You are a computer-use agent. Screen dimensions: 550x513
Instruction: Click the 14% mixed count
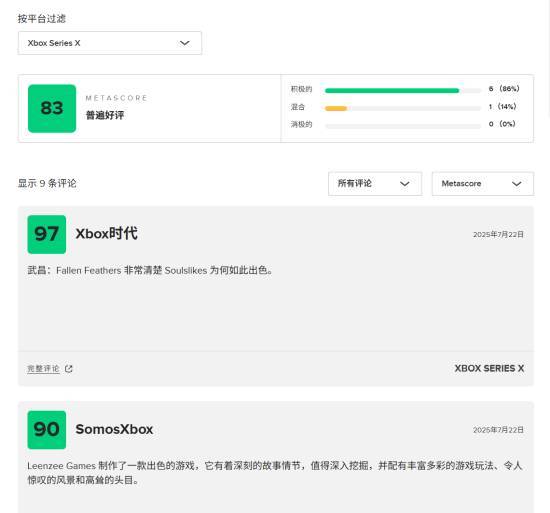click(x=502, y=107)
